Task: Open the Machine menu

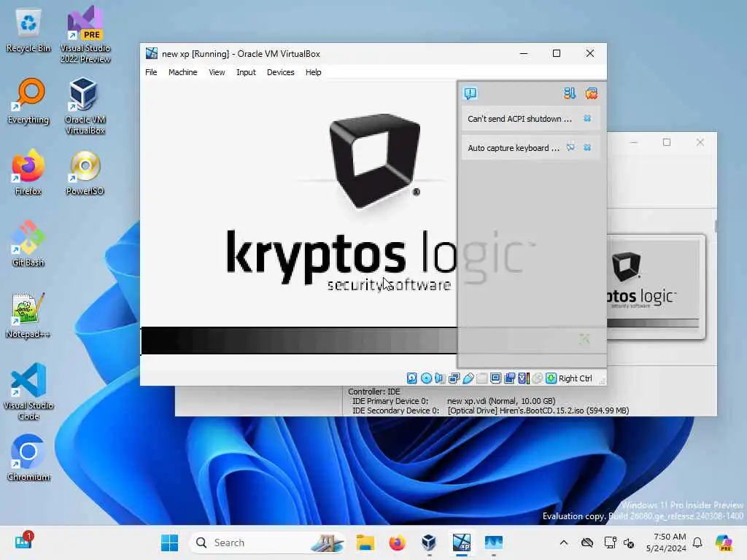Action: click(182, 72)
